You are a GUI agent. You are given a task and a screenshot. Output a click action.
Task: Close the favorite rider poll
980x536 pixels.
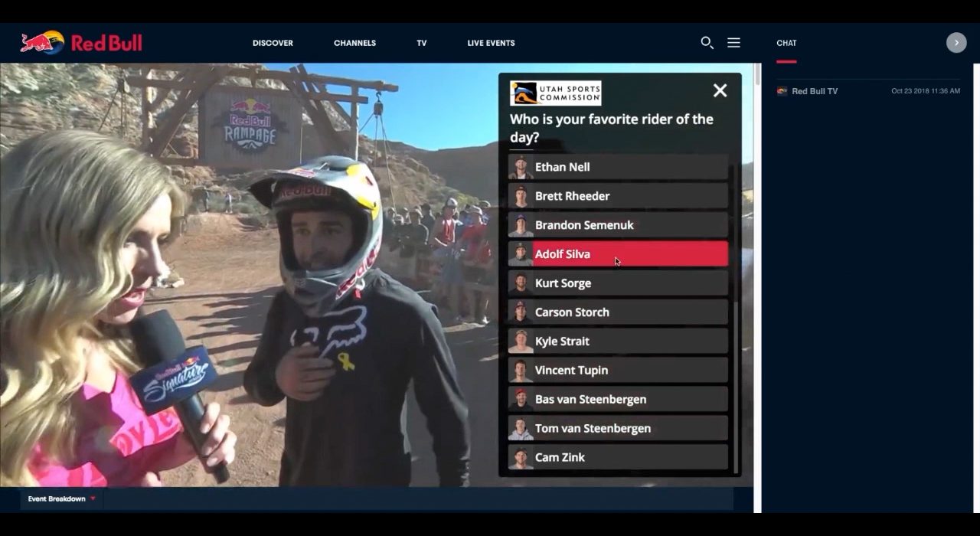tap(720, 90)
